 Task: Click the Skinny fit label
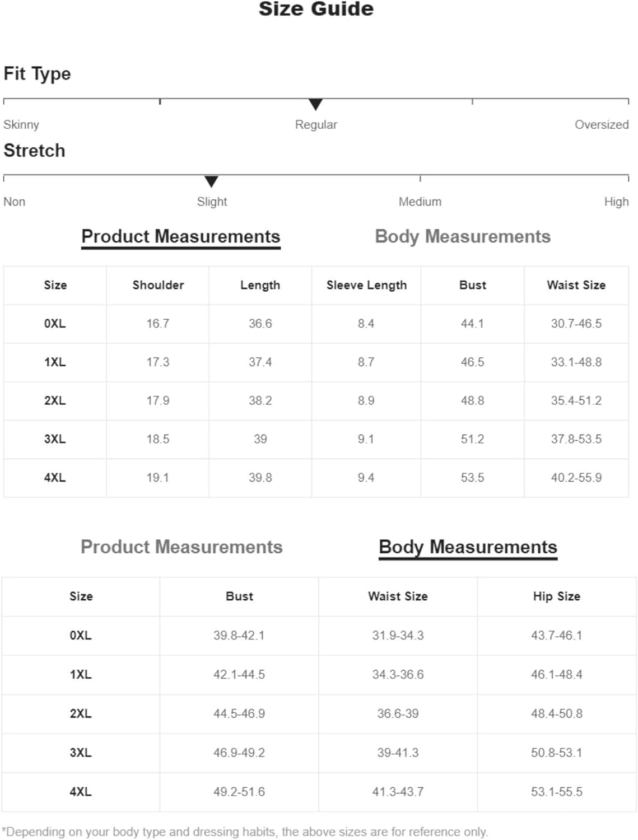tap(21, 124)
